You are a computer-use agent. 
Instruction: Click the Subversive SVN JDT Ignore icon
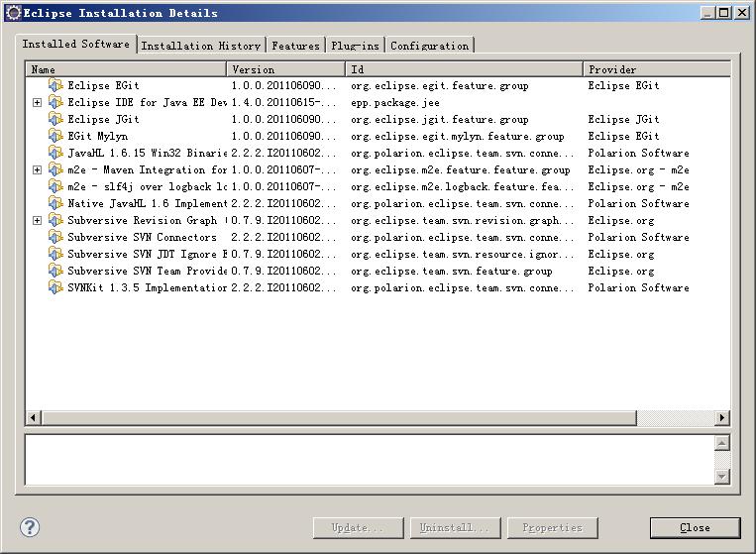(55, 254)
